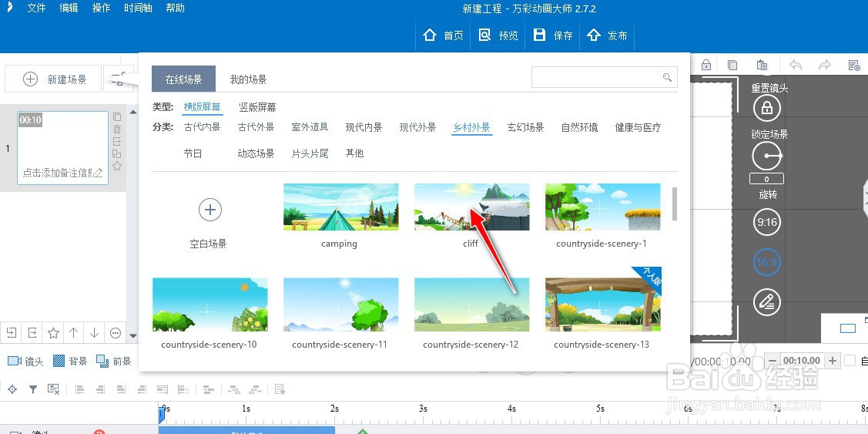Click the 背景 background button

pyautogui.click(x=70, y=362)
